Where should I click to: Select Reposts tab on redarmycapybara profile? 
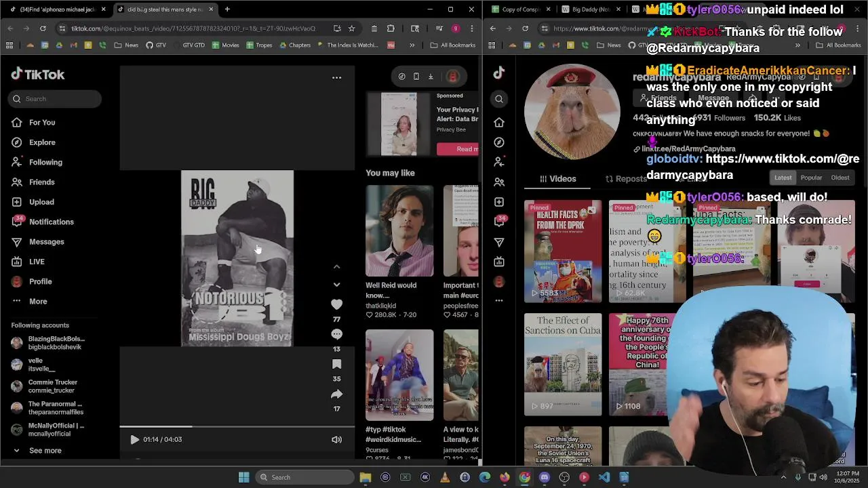pyautogui.click(x=626, y=179)
